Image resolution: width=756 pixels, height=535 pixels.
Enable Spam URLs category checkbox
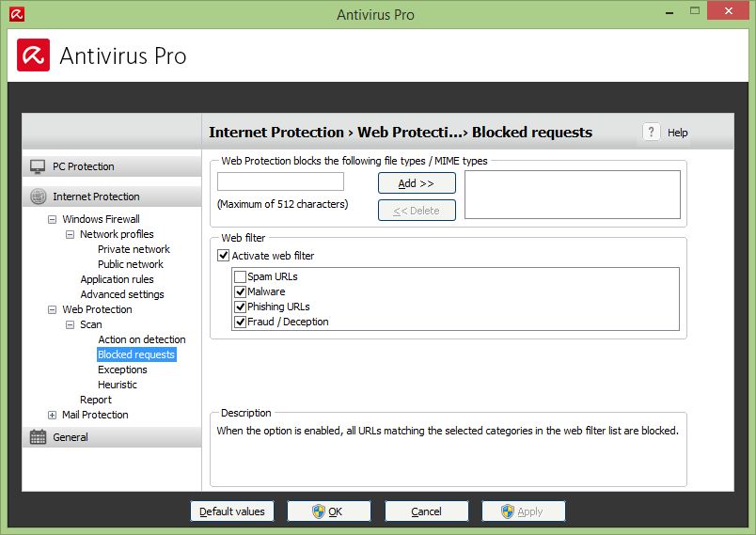pyautogui.click(x=240, y=276)
